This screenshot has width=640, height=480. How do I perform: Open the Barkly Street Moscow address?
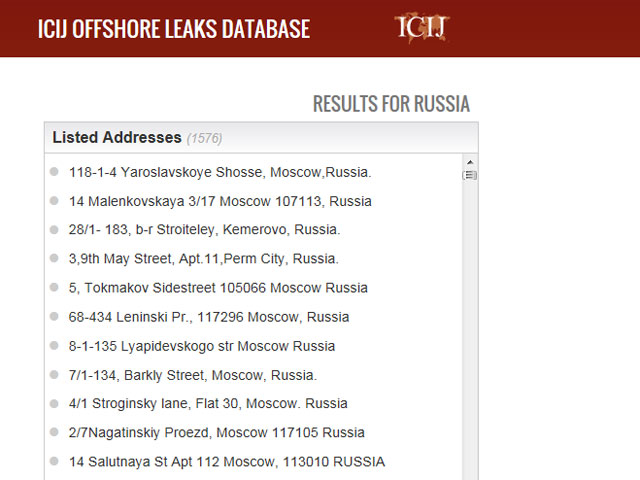point(192,375)
